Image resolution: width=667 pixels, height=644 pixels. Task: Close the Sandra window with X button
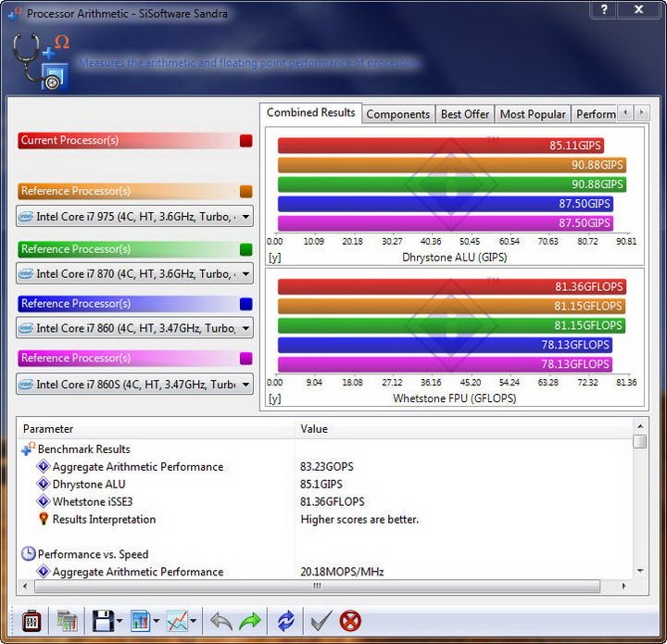coord(638,9)
